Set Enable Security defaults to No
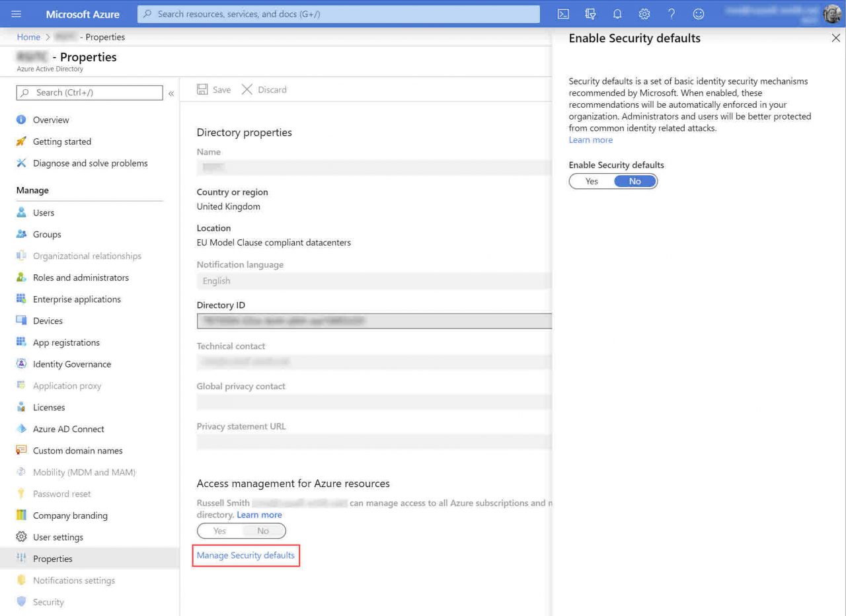This screenshot has height=616, width=846. coord(635,181)
